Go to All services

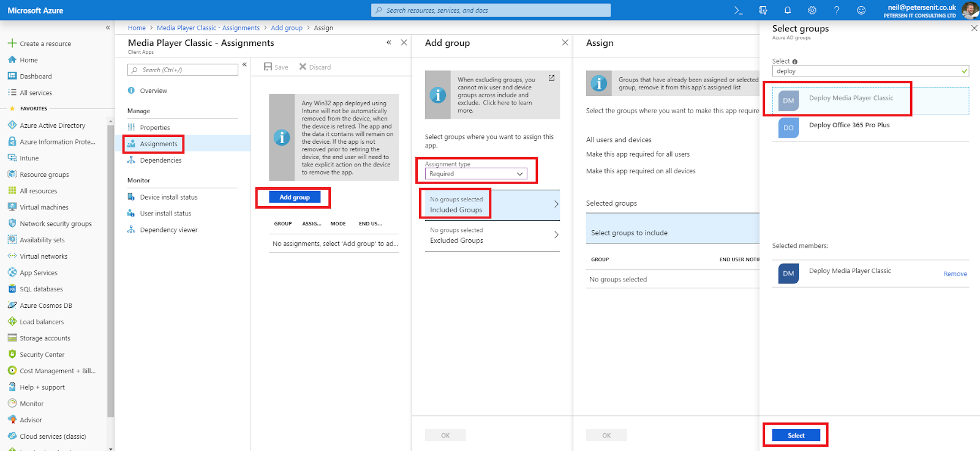36,92
